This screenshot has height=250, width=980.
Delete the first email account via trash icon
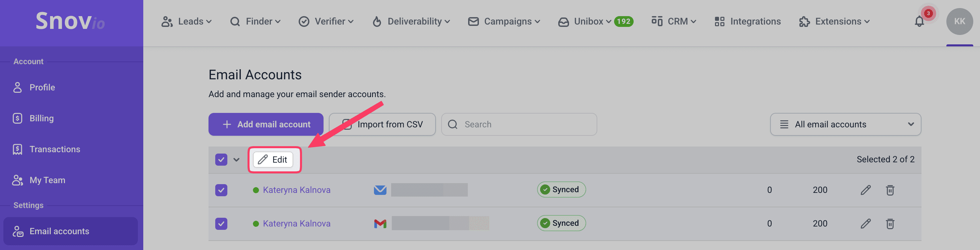click(890, 190)
